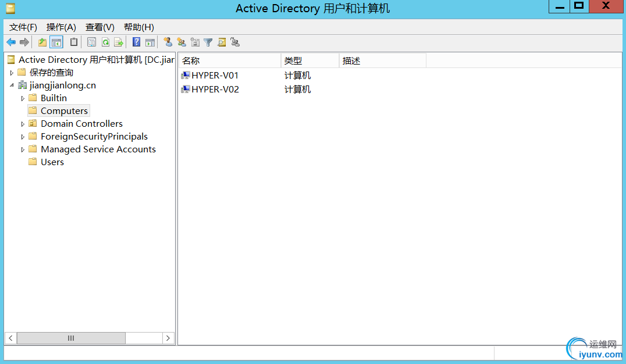Select the Domain Controllers OU

pos(81,124)
